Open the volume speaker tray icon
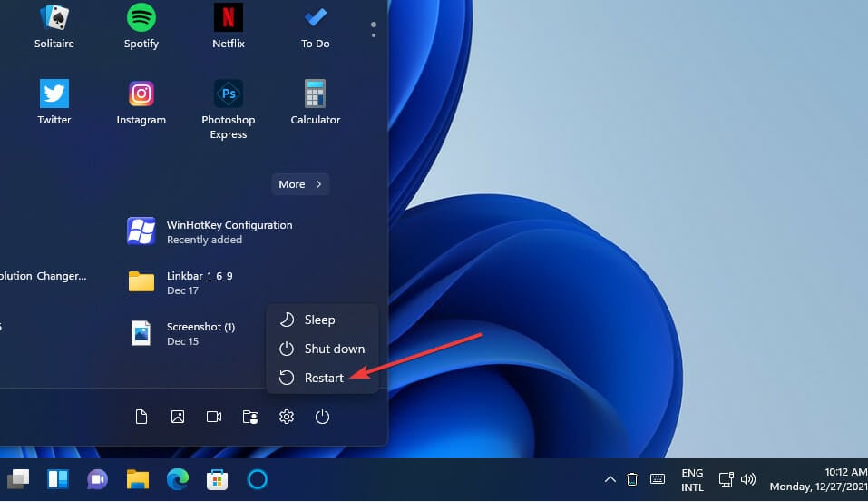Image resolution: width=868 pixels, height=502 pixels. [x=748, y=479]
